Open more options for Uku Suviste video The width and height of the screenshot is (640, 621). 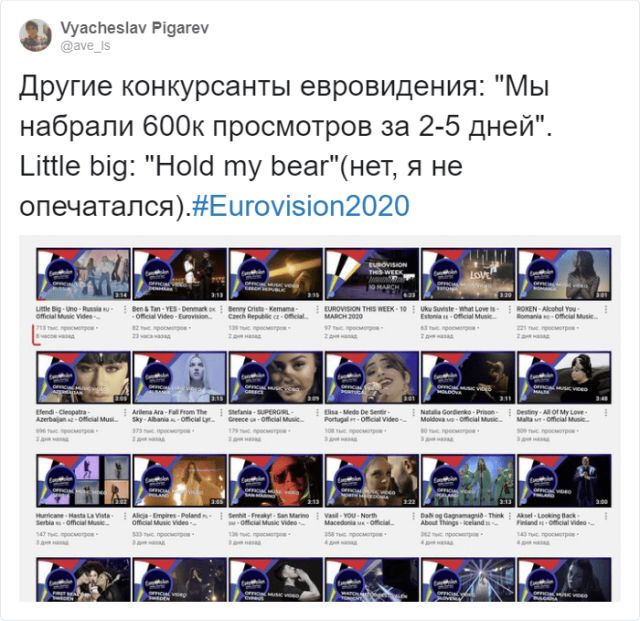pos(510,309)
